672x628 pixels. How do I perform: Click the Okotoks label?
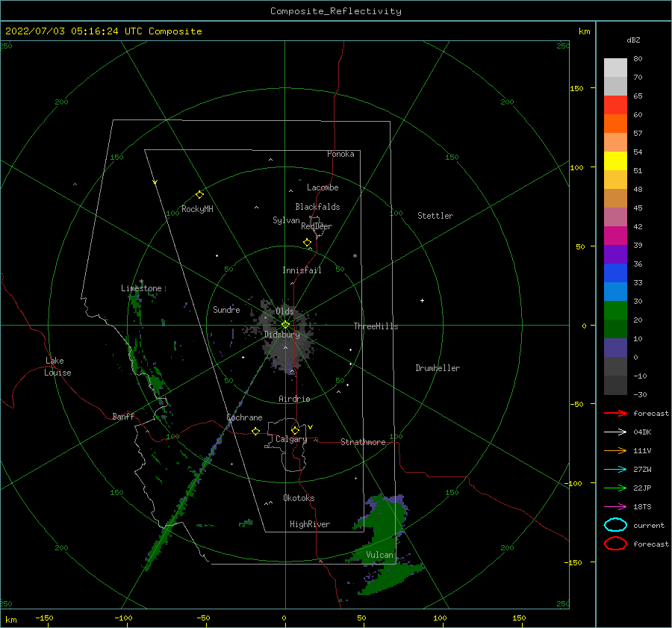(299, 498)
